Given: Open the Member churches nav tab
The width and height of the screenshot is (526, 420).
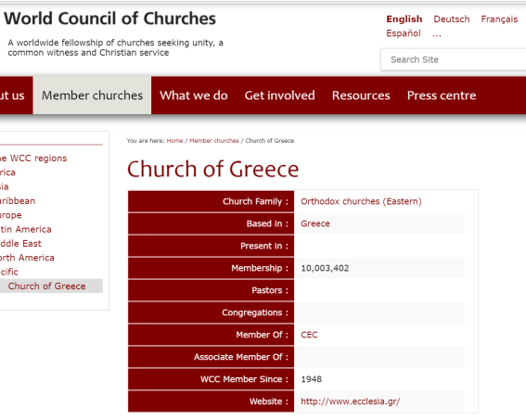Looking at the screenshot, I should click(x=92, y=95).
